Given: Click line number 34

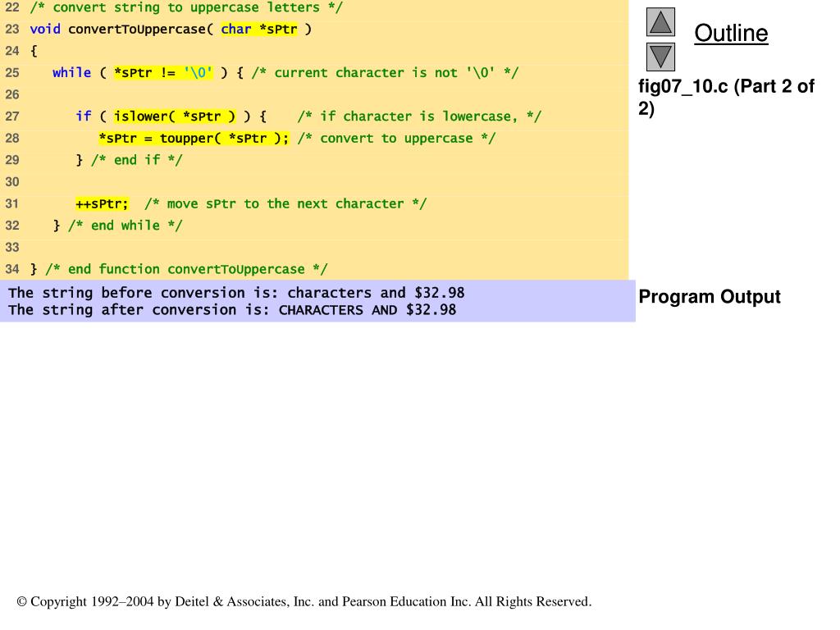Looking at the screenshot, I should click(x=11, y=269).
